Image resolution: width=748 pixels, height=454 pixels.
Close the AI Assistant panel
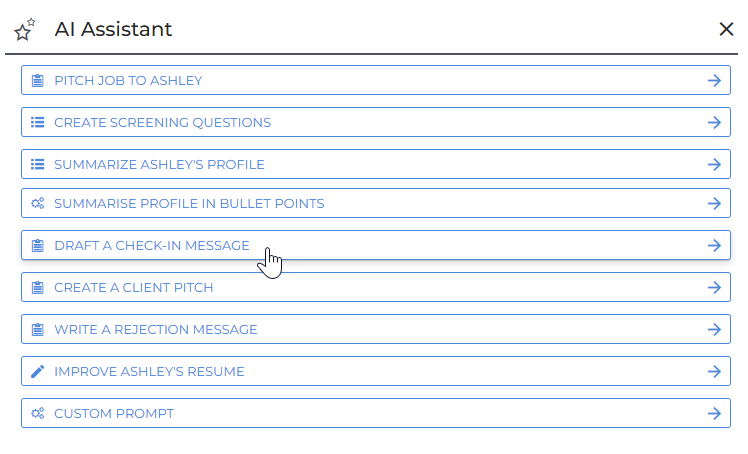[727, 29]
